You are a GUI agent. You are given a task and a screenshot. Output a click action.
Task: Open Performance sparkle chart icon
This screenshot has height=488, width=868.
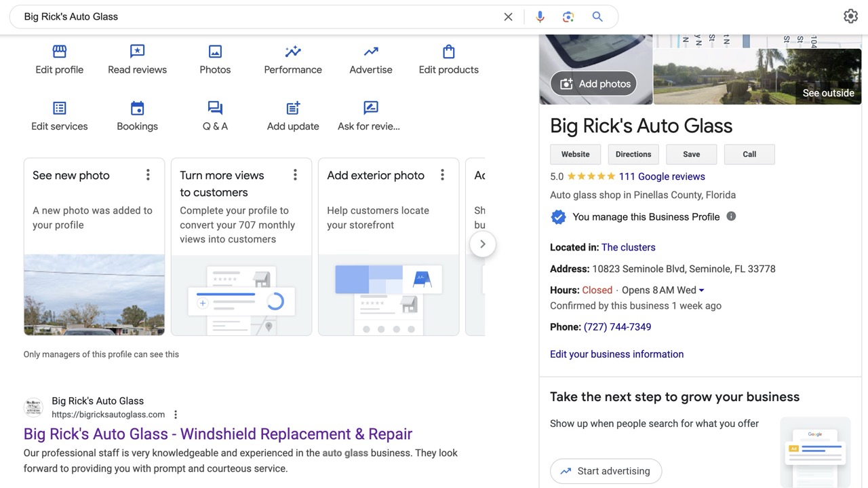[293, 52]
